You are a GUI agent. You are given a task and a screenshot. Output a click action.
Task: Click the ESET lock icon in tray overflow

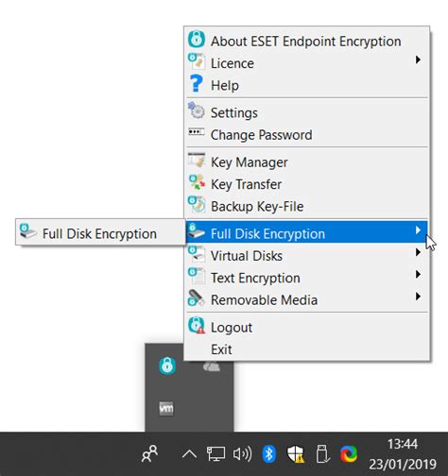pyautogui.click(x=167, y=365)
